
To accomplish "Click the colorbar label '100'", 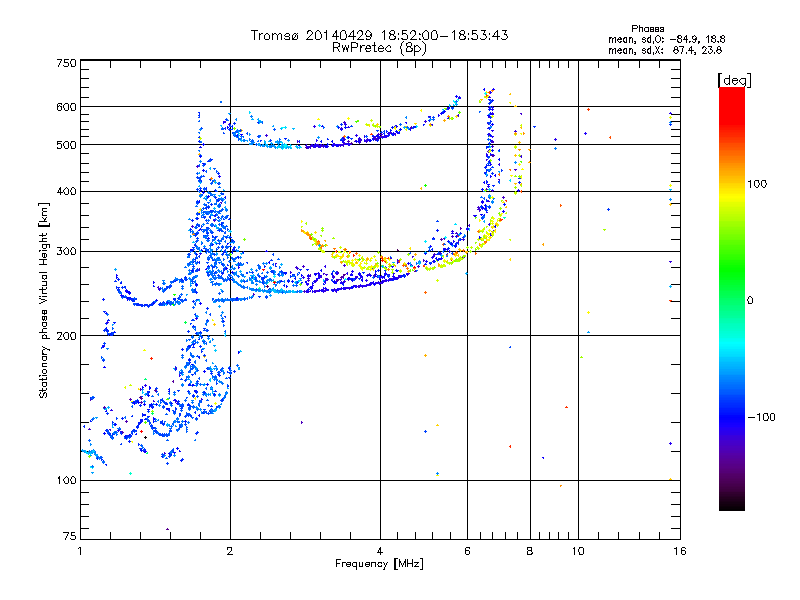I will (x=757, y=184).
